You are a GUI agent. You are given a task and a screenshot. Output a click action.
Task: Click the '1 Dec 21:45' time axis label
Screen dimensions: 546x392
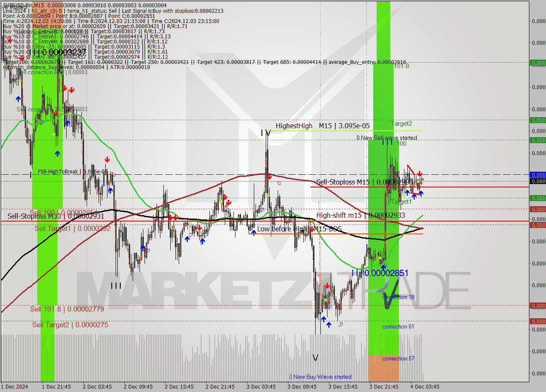pyautogui.click(x=56, y=386)
